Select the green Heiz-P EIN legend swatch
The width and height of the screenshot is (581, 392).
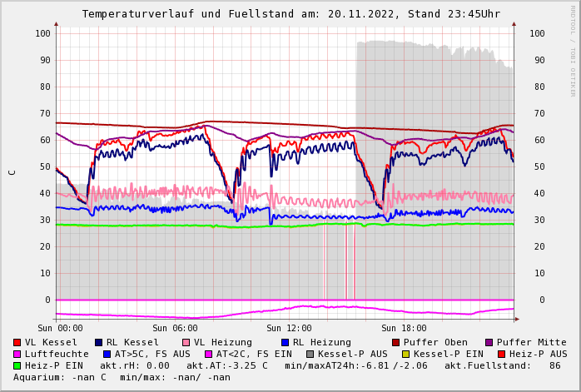pyautogui.click(x=17, y=365)
